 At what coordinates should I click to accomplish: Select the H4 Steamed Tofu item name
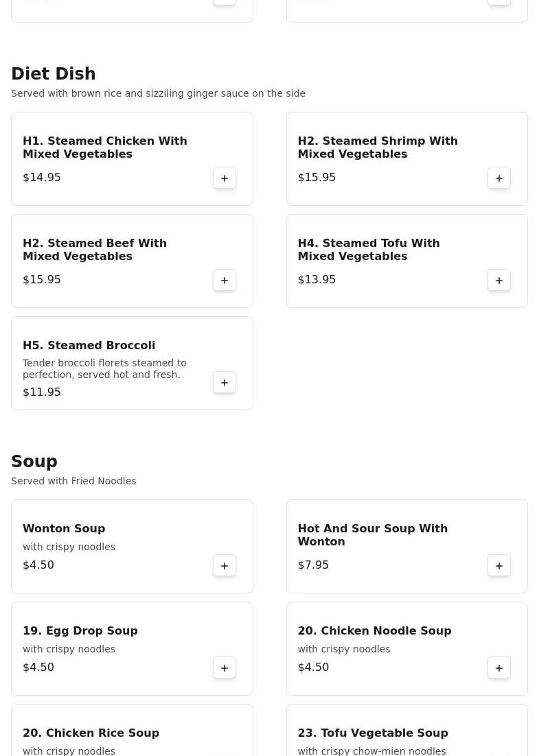click(x=369, y=250)
